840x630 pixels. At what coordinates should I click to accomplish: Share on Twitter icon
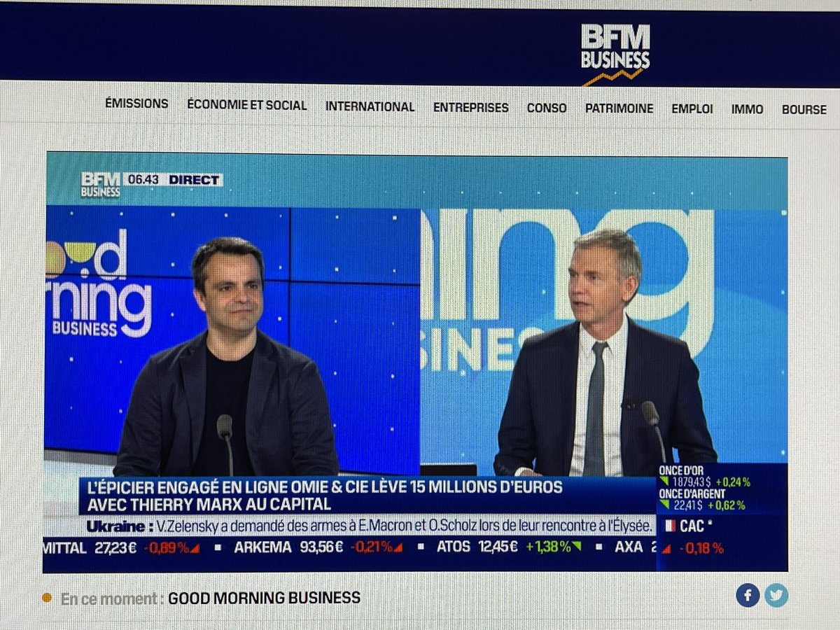click(776, 596)
